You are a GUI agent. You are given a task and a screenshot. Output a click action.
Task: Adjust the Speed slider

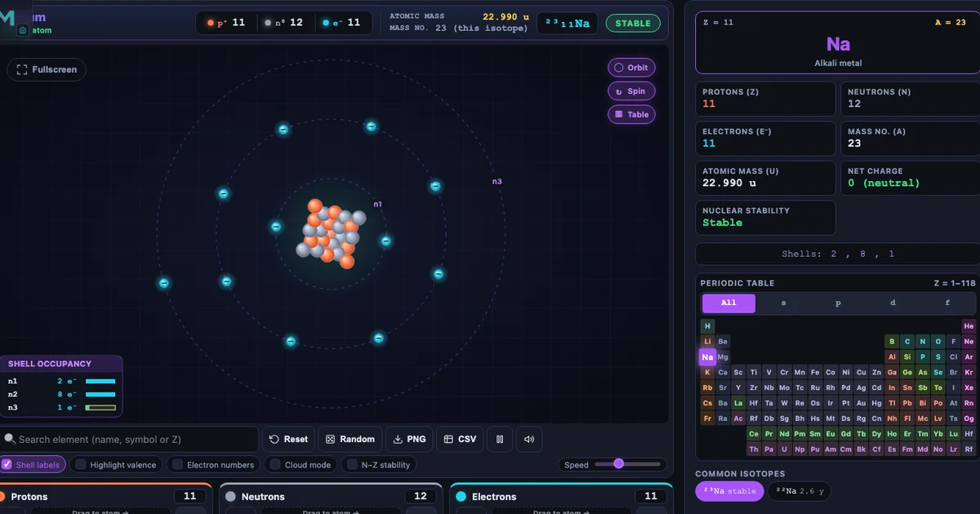click(x=627, y=463)
